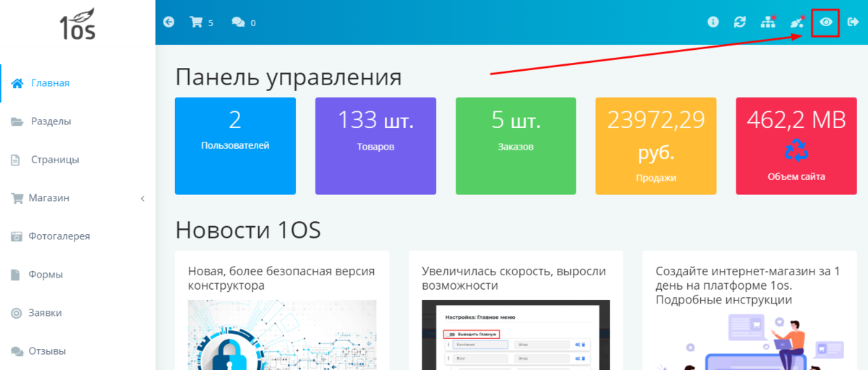The height and width of the screenshot is (370, 868).
Task: Open the green Заказов card
Action: [516, 146]
